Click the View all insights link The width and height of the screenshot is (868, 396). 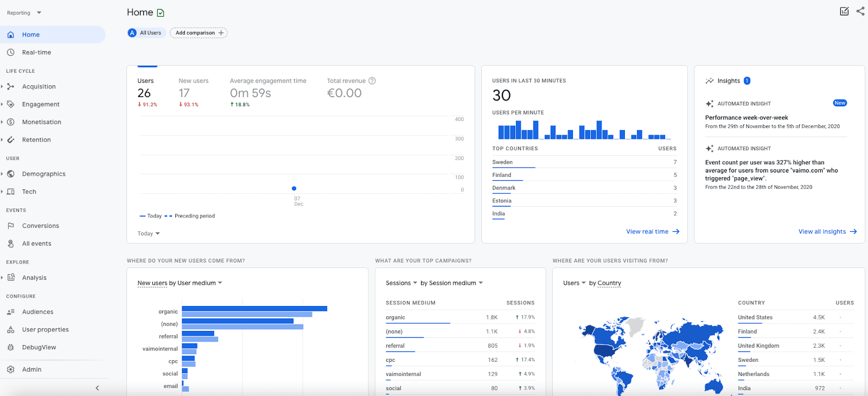point(827,232)
